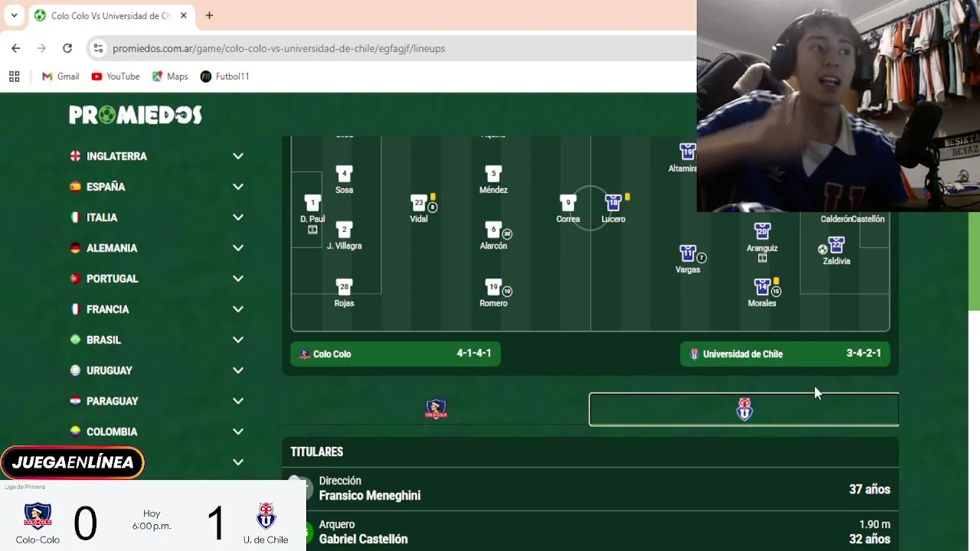Viewport: 980px width, 551px height.
Task: Click goalkeeper Gabriel Castellón row
Action: tap(590, 532)
